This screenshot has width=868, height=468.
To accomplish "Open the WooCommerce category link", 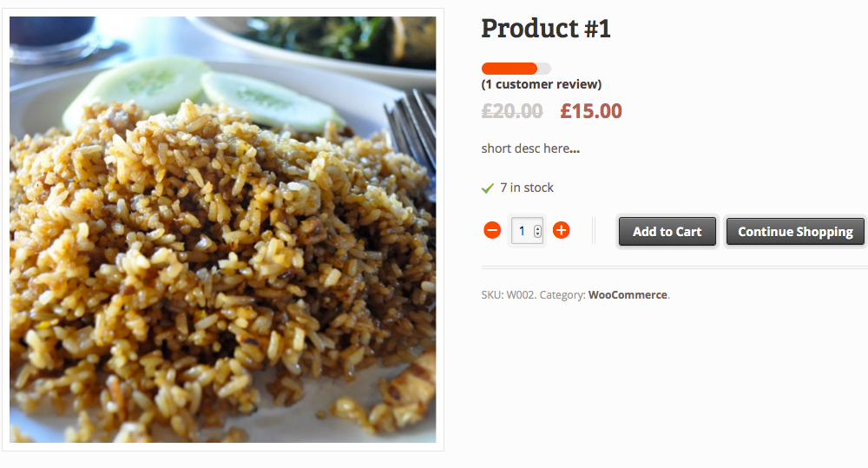I will point(628,295).
